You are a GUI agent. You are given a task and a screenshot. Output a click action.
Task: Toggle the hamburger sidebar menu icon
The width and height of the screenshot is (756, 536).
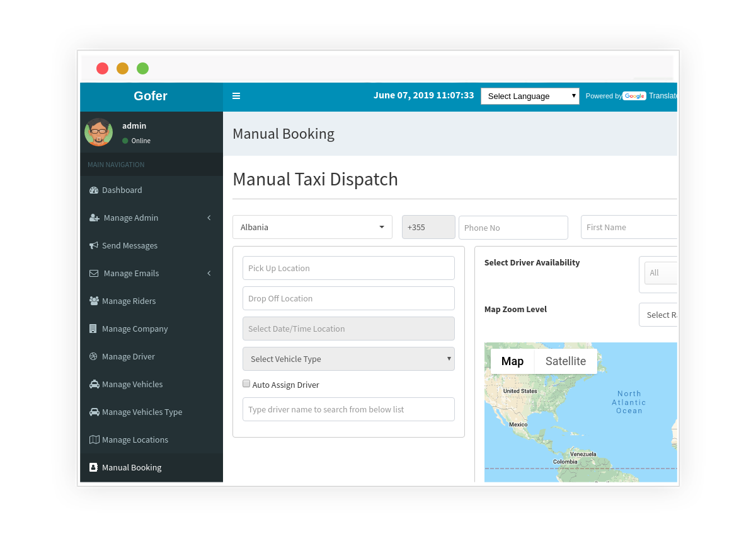236,96
